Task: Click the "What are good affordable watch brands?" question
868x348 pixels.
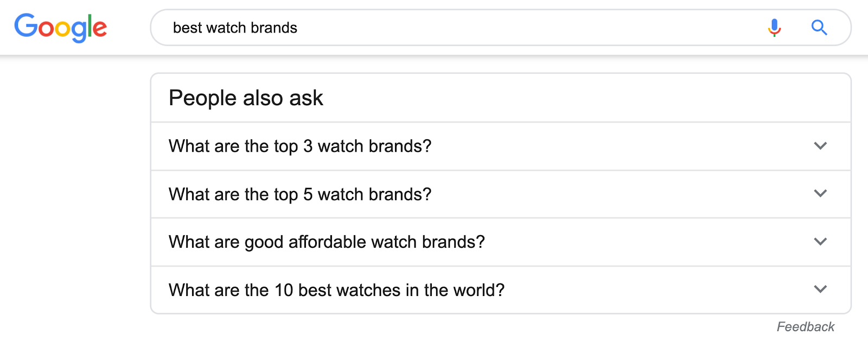Action: pyautogui.click(x=326, y=242)
